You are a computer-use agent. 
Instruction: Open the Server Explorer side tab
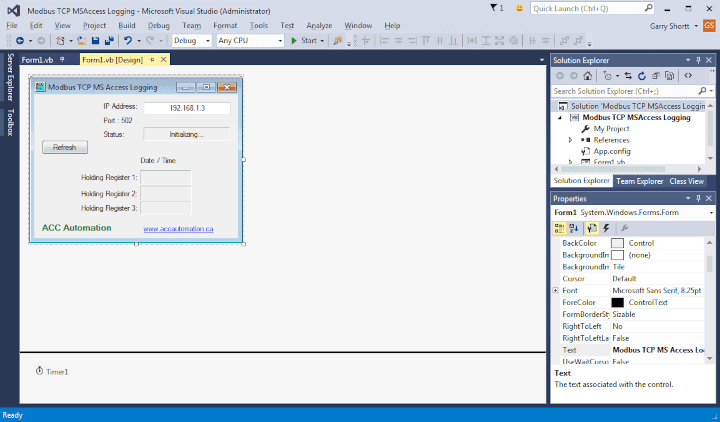pos(10,77)
